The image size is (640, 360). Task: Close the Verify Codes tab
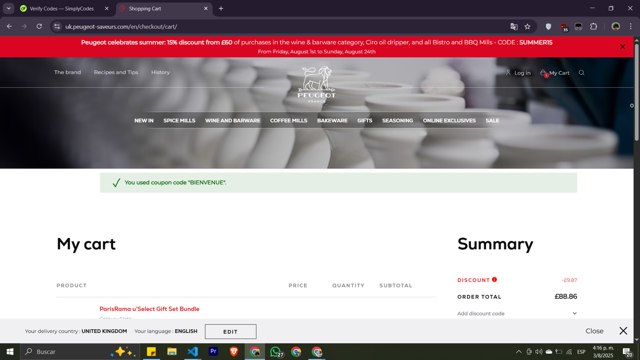(107, 8)
